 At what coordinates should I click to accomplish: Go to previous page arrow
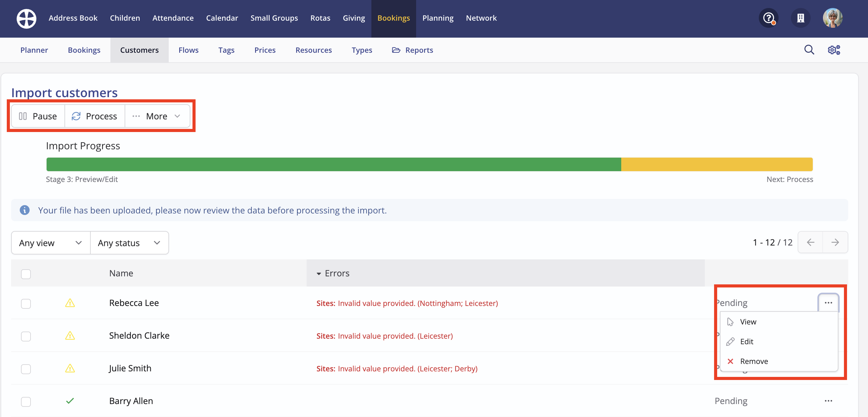[x=810, y=242]
